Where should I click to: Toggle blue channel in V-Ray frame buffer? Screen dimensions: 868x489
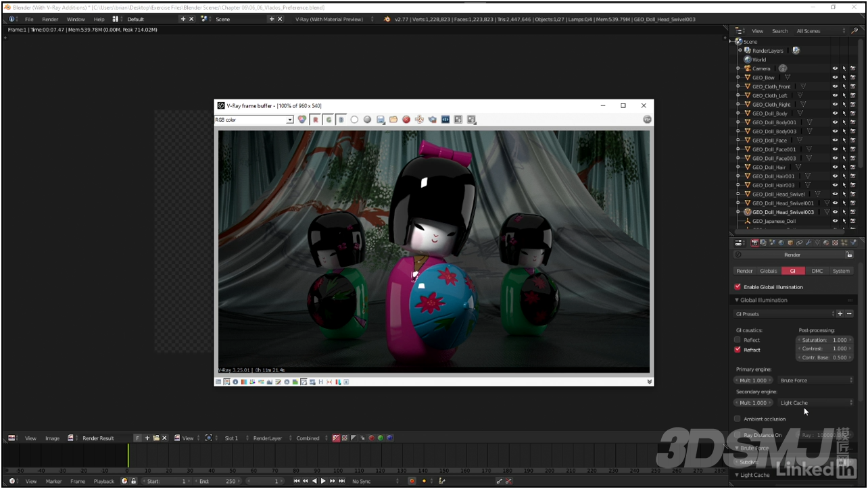341,120
